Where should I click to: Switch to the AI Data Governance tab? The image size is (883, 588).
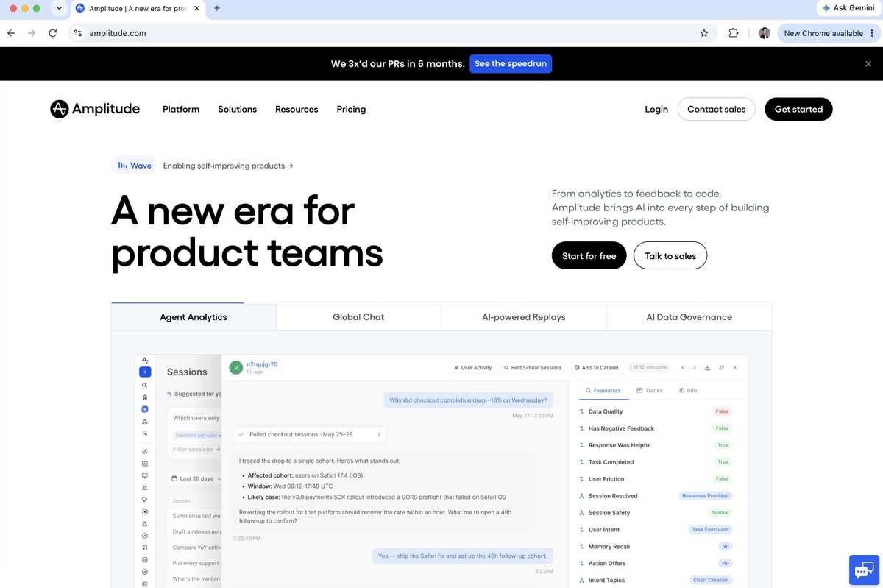(x=689, y=316)
